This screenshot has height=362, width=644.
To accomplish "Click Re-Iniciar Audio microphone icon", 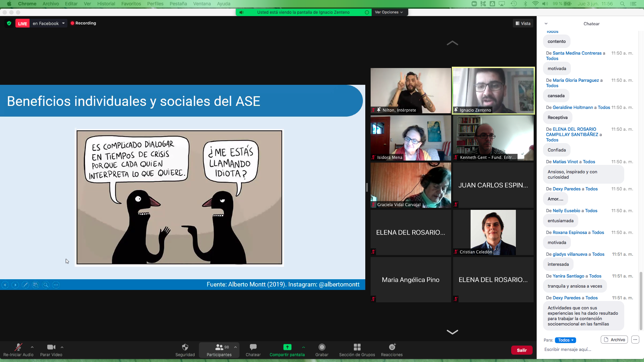I will (18, 347).
